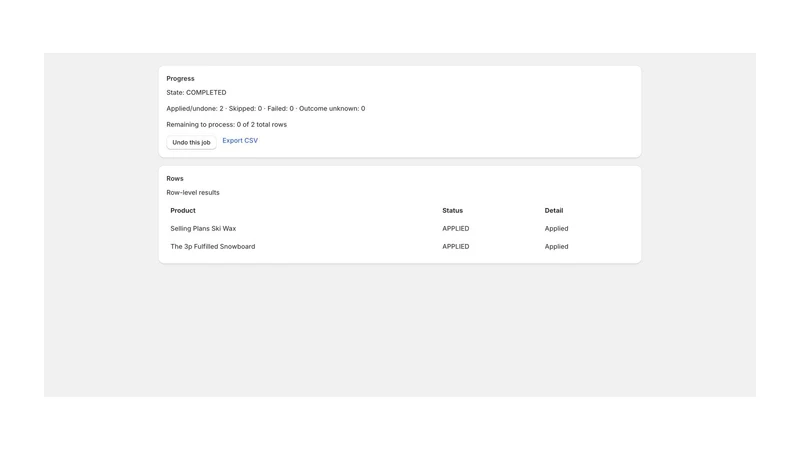Click Applied detail for Snowboard row

click(556, 246)
